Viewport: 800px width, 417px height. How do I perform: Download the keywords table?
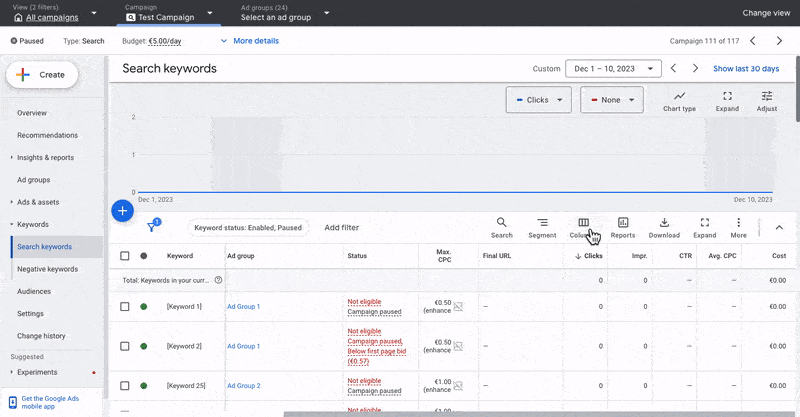[x=664, y=228]
